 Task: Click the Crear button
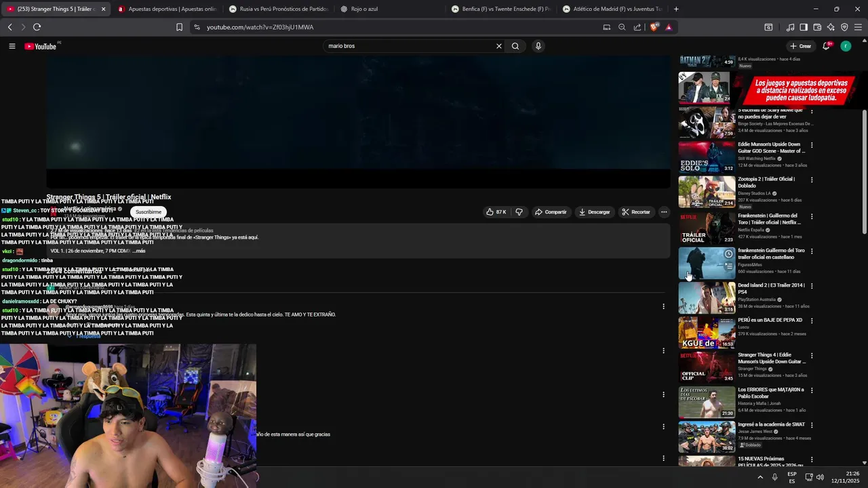[801, 46]
